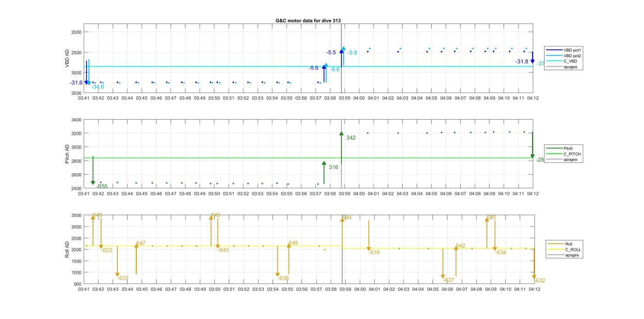Click the green pitch arrow labeled 342
Screen dimensions: 644x319
(341, 147)
